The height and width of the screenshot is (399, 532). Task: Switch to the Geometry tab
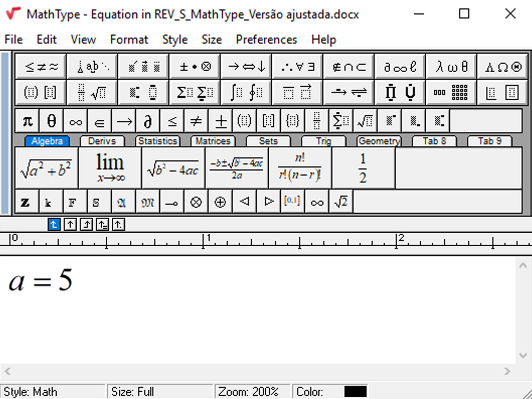(x=379, y=141)
